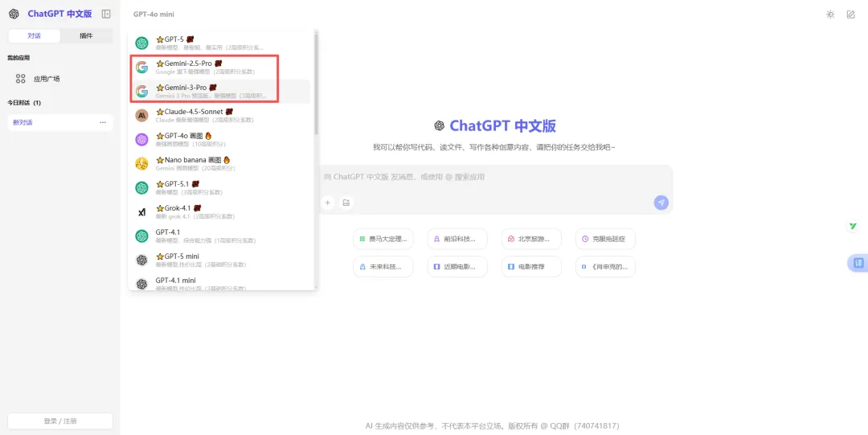
Task: Select the 电影推荐 prompt suggestion
Action: [531, 266]
